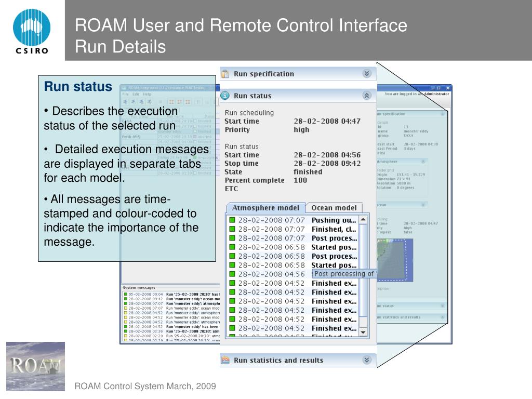Click the State value 'finished'
The height and width of the screenshot is (399, 532).
308,171
